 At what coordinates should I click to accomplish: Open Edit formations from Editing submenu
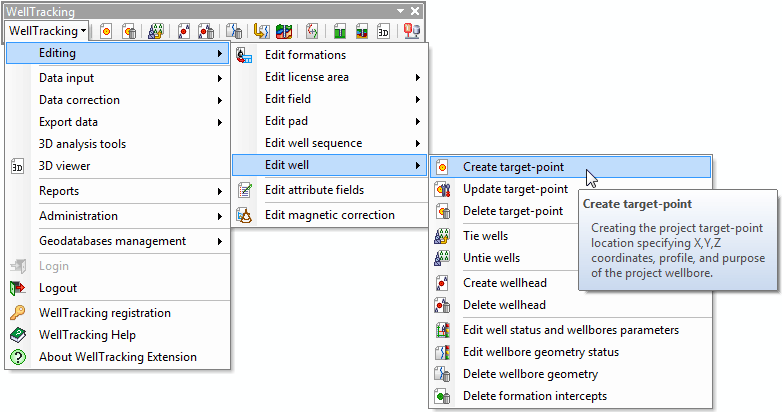click(330, 55)
